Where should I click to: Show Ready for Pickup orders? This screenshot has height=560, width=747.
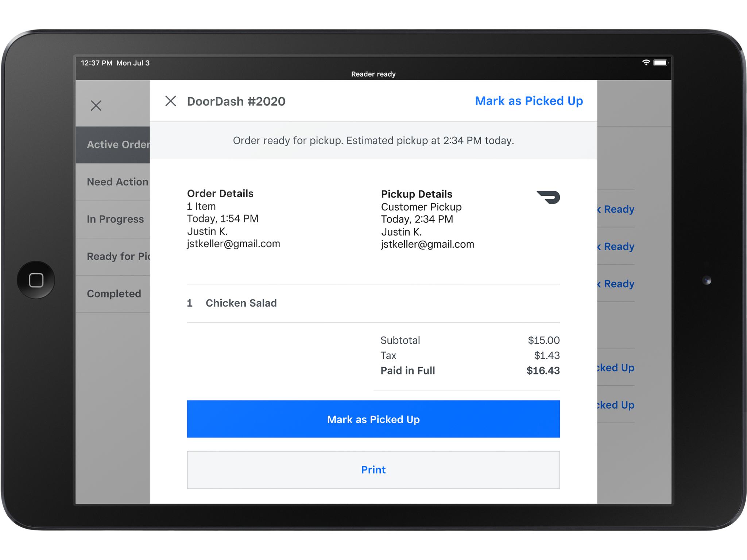(113, 256)
